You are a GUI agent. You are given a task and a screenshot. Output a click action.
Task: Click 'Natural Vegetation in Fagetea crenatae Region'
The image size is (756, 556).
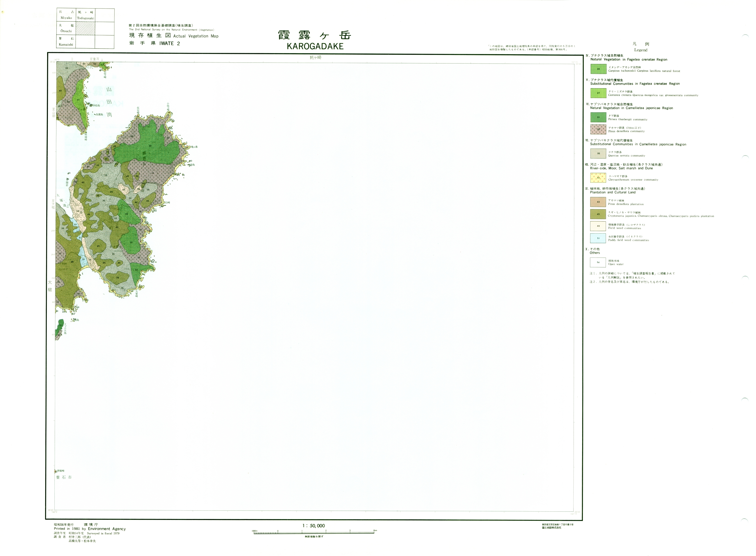[629, 59]
